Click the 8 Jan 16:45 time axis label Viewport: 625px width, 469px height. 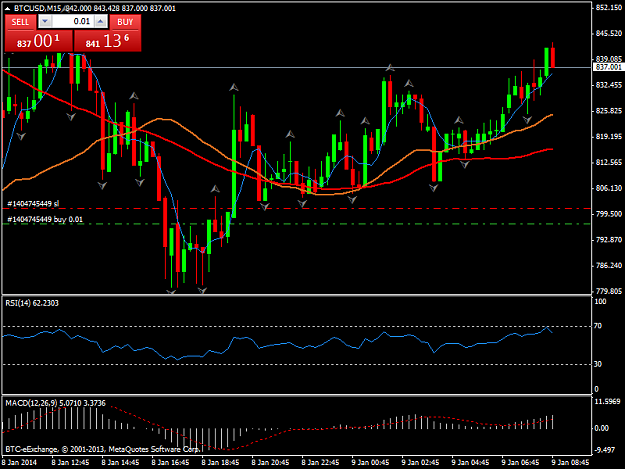coord(171,463)
